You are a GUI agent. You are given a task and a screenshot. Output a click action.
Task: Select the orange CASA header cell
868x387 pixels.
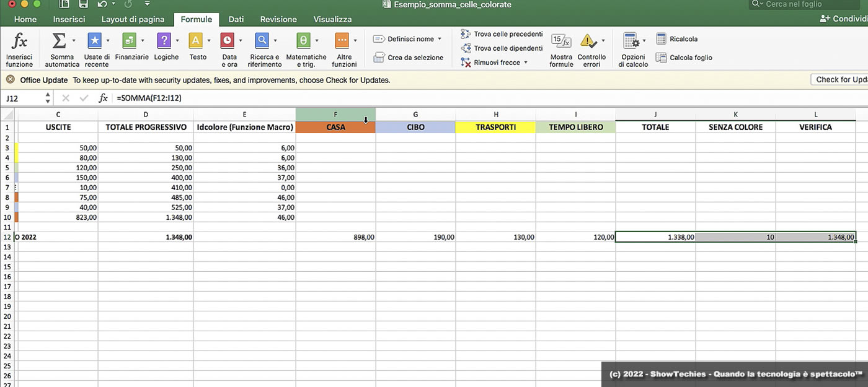pyautogui.click(x=335, y=127)
